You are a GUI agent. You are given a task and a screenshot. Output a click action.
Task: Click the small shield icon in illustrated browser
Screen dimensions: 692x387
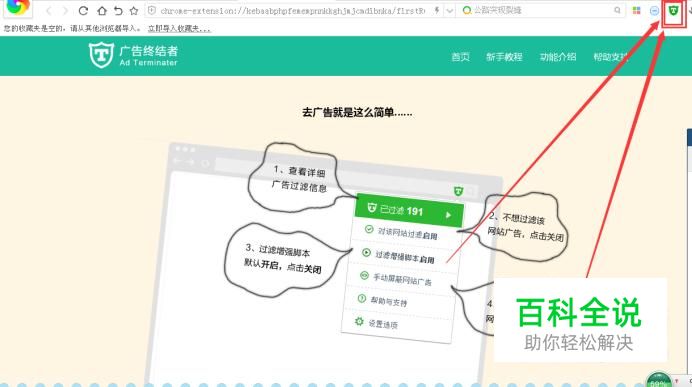pyautogui.click(x=459, y=191)
